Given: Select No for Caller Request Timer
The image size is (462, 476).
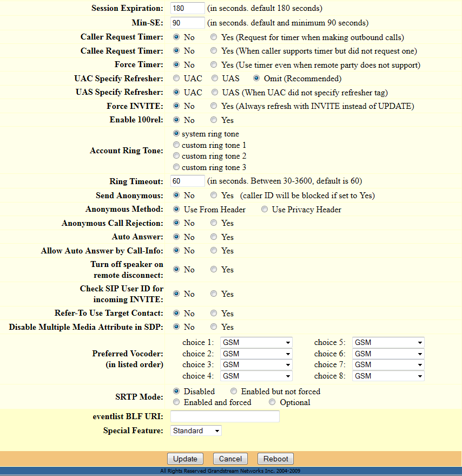Looking at the screenshot, I should point(176,37).
